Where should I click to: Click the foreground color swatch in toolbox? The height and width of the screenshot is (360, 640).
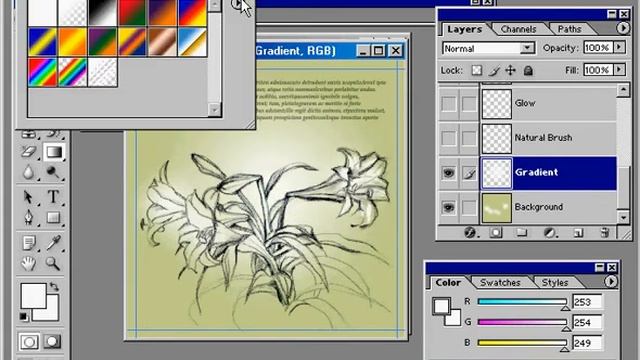pyautogui.click(x=33, y=295)
